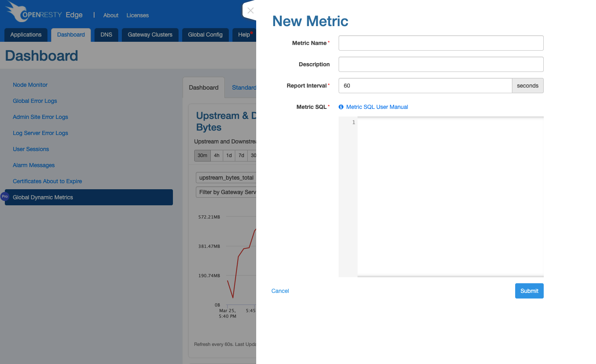This screenshot has height=364, width=596.
Task: Click the Dashboard page heading
Action: coord(41,55)
